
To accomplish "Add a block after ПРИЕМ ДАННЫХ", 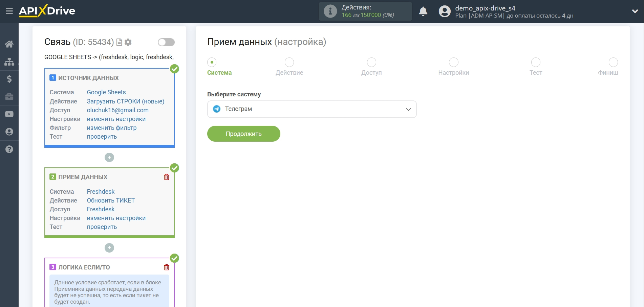I will coord(109,248).
